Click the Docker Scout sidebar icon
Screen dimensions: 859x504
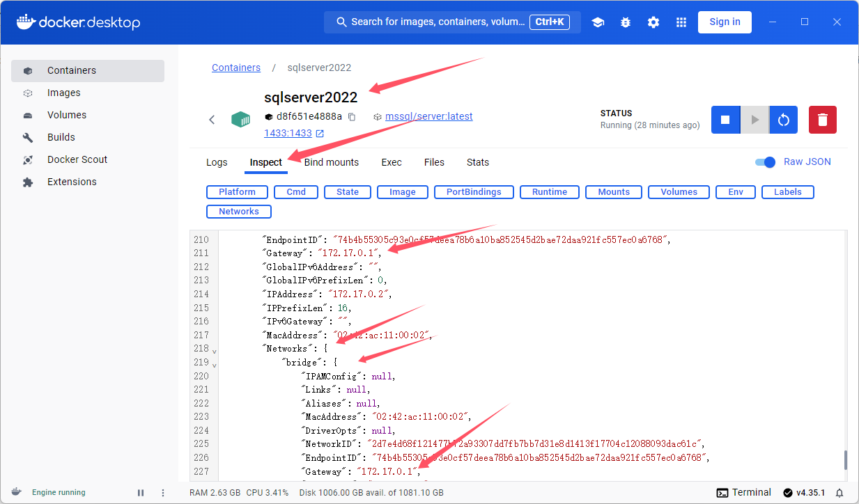(28, 160)
